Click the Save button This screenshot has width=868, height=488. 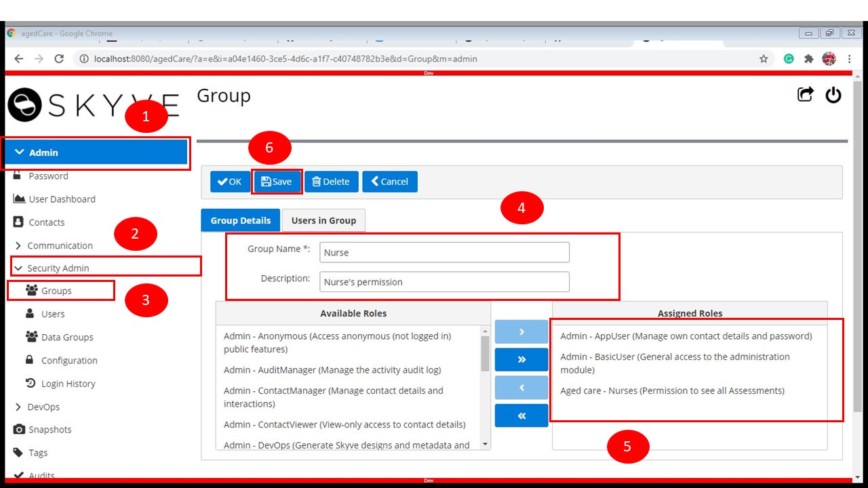[277, 182]
